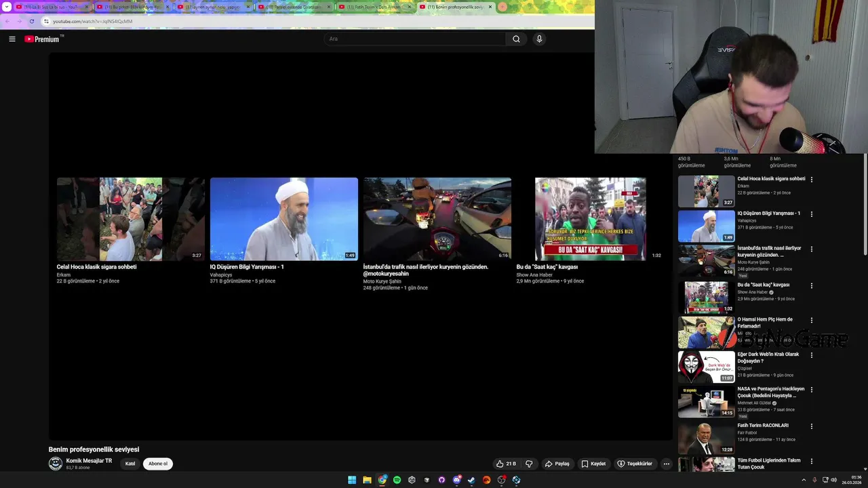Click the search magnifier button
This screenshot has width=868, height=488.
pyautogui.click(x=516, y=39)
